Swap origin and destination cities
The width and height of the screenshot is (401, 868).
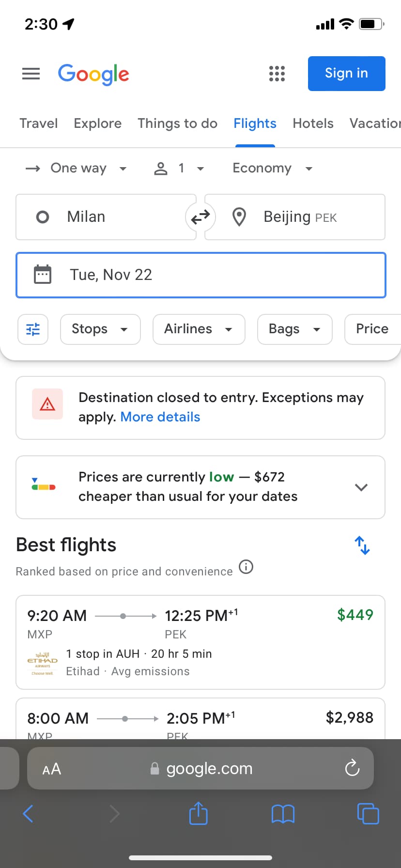tap(200, 217)
